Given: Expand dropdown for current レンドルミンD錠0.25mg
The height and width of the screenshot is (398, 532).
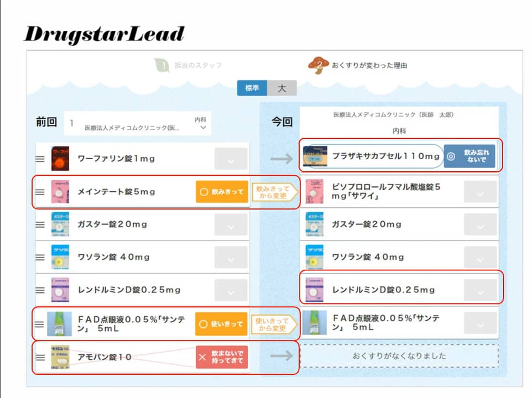Looking at the screenshot, I should coord(480,290).
